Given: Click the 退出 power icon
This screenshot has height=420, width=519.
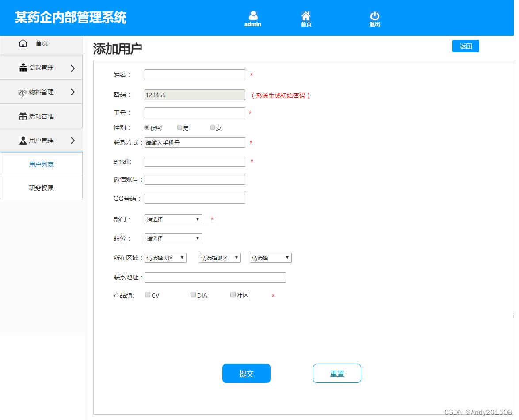Looking at the screenshot, I should 374,16.
